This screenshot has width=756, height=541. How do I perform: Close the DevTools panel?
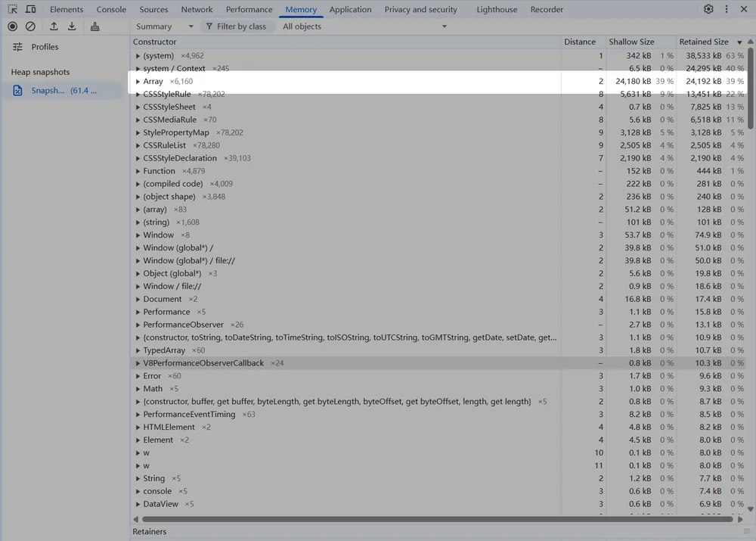[744, 9]
